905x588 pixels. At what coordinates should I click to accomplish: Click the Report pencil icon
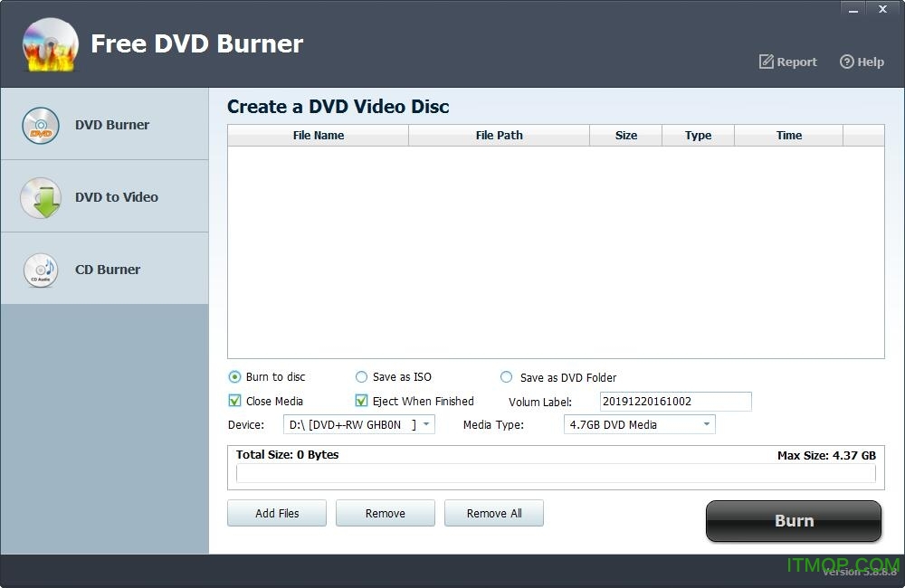766,62
